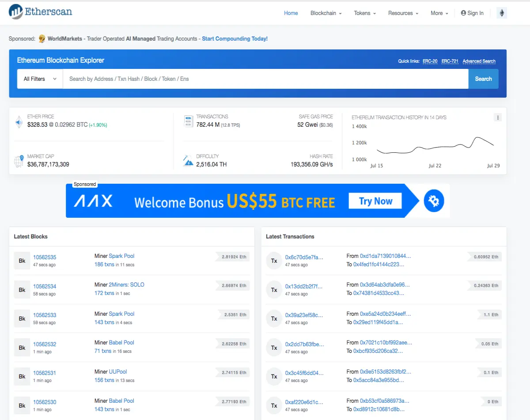Click the Search button

[483, 79]
